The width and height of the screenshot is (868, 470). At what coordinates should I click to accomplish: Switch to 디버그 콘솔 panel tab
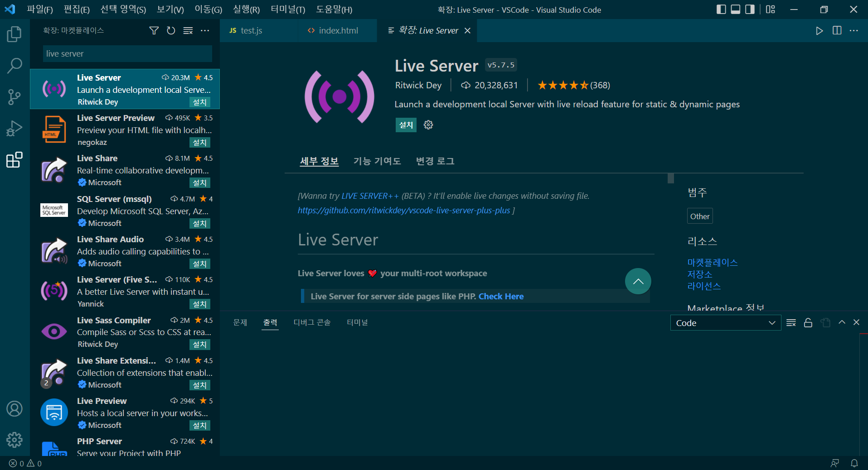click(312, 322)
